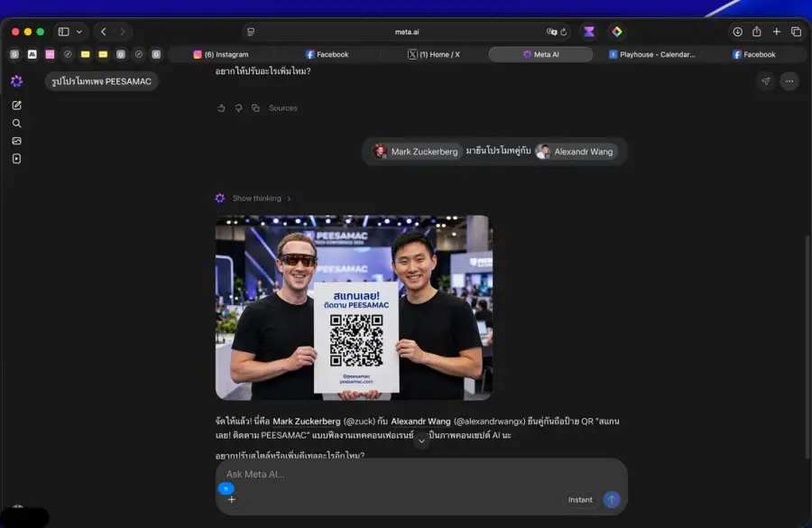Click the Alexandr Wang mention chip
The height and width of the screenshot is (528, 812).
pyautogui.click(x=576, y=152)
